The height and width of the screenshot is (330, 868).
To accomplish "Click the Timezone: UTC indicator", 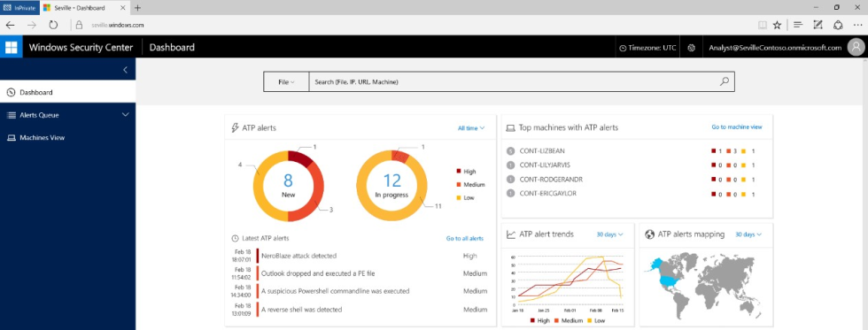I will 647,48.
